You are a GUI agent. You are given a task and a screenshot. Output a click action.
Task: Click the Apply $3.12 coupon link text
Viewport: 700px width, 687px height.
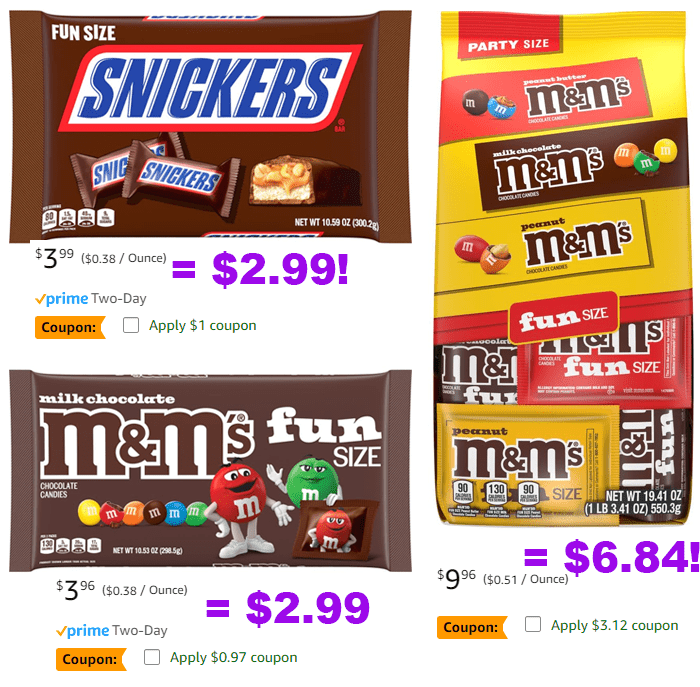(614, 625)
